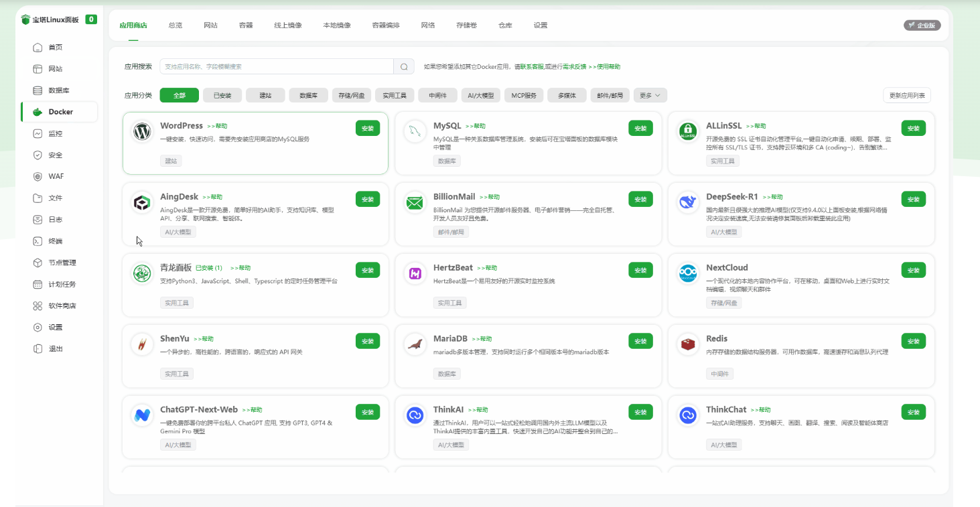
Task: Select the 数据库 category filter chip
Action: 308,96
